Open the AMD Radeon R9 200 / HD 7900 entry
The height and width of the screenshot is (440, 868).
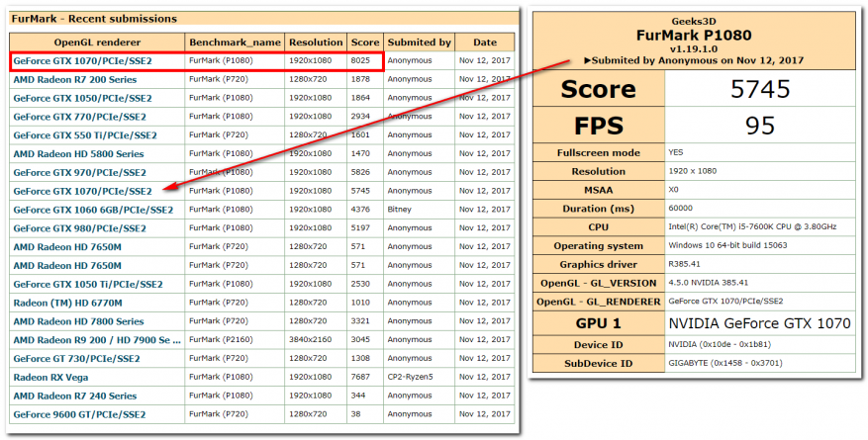coord(97,340)
